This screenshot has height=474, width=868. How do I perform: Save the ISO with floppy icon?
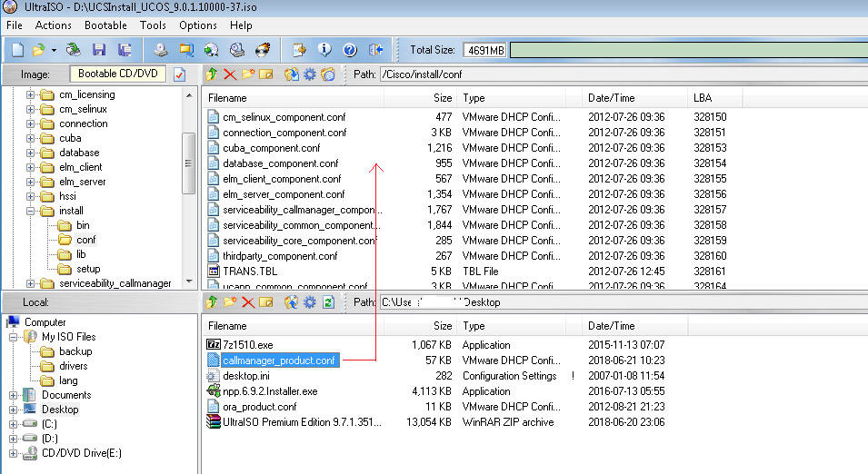click(x=99, y=50)
